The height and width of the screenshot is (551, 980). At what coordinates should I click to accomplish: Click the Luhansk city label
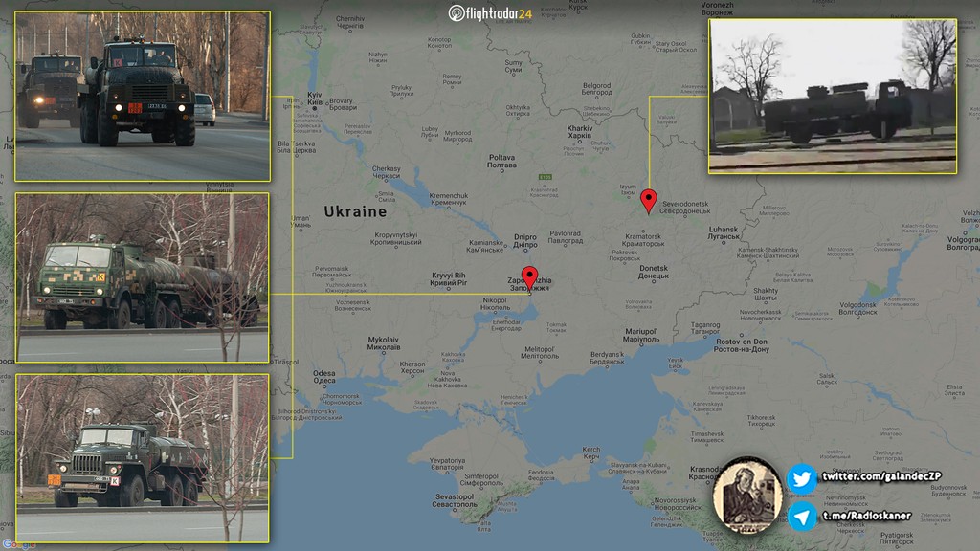pyautogui.click(x=724, y=233)
